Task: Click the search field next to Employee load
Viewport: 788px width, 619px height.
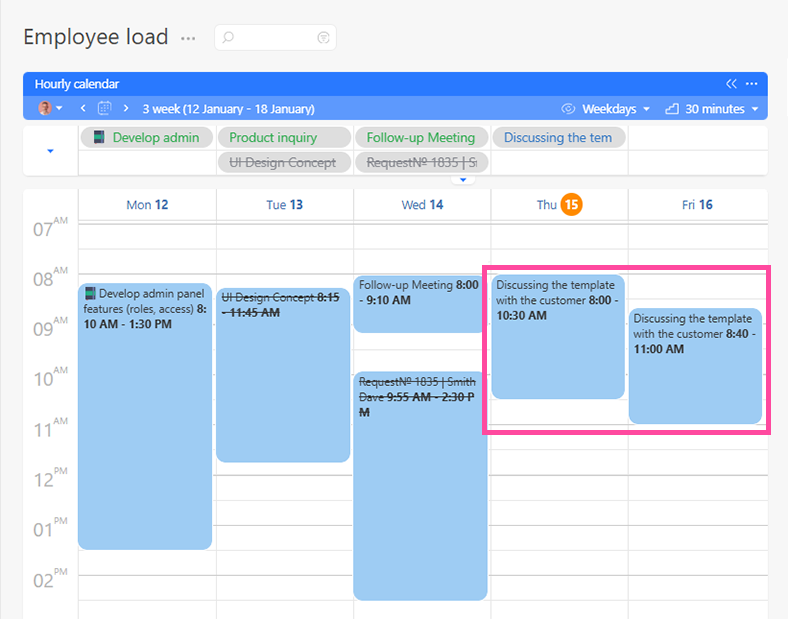Action: pos(270,38)
